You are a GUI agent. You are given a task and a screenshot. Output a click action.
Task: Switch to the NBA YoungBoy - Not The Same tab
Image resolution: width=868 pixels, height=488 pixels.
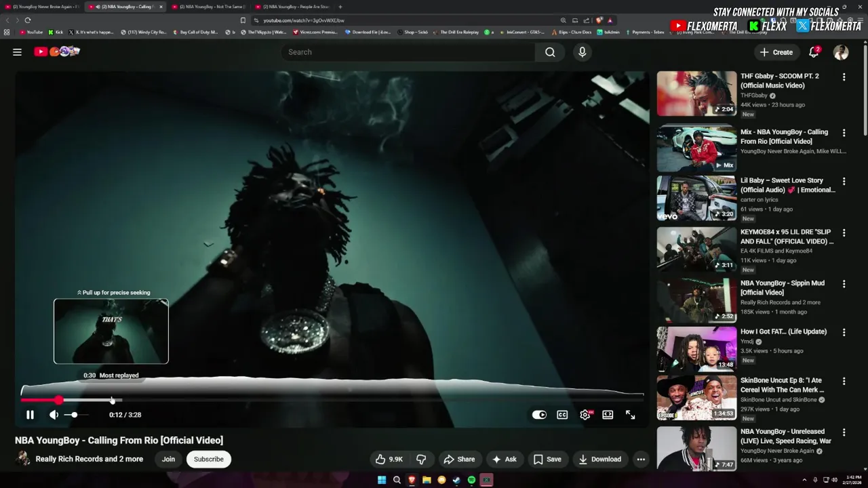tap(208, 7)
